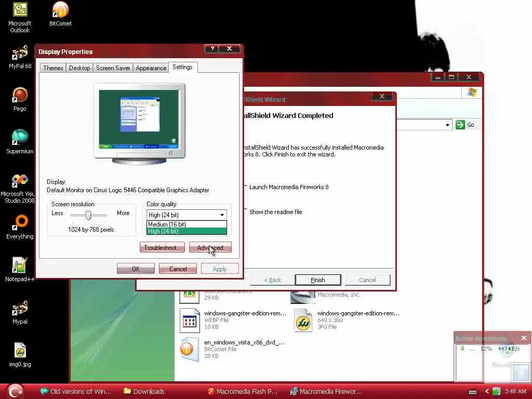The width and height of the screenshot is (532, 399).
Task: Click the Macromedia, Inc. publisher text
Action: [x=339, y=295]
